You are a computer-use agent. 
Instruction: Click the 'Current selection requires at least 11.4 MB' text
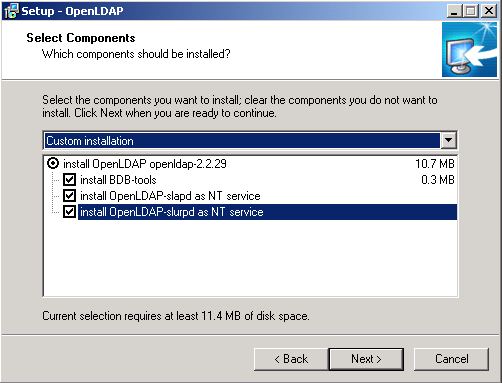click(x=176, y=316)
